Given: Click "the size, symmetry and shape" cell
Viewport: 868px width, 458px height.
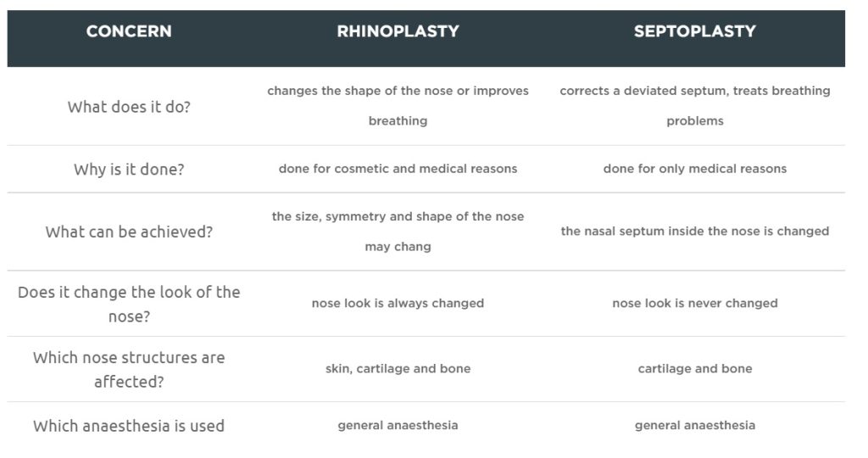Looking at the screenshot, I should pos(398,217).
